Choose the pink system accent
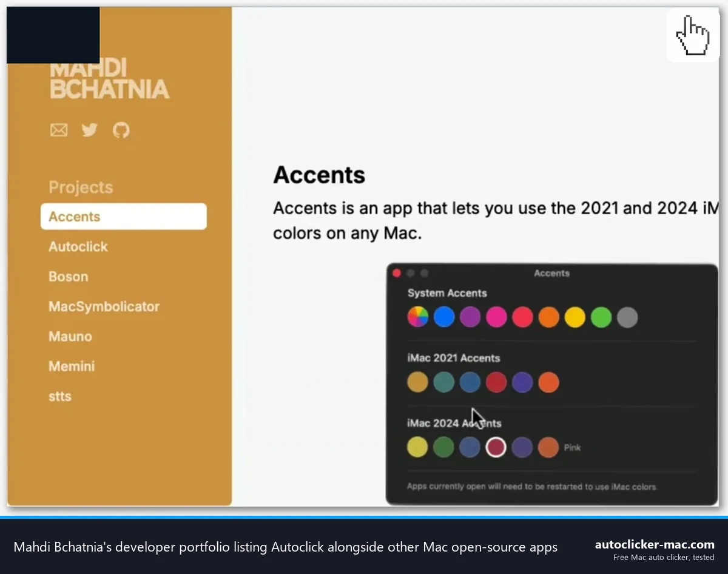This screenshot has width=728, height=574. tap(496, 317)
